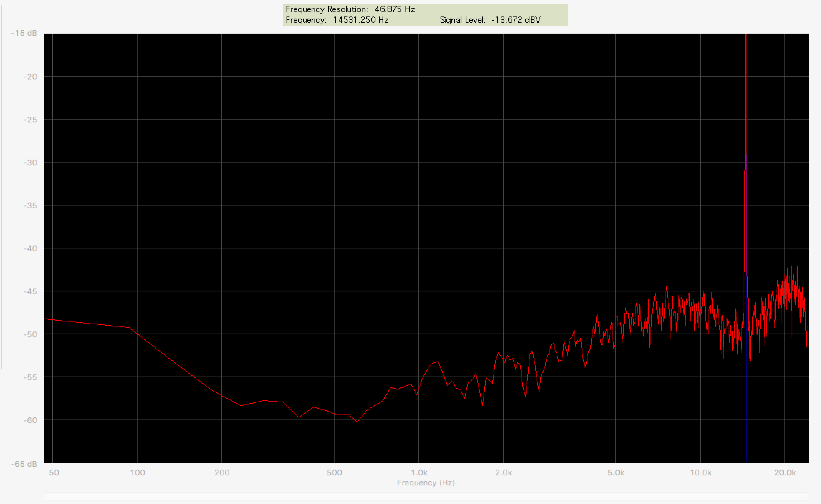Click the 'Signal Level: -13.672 dBV' readout

[x=490, y=20]
